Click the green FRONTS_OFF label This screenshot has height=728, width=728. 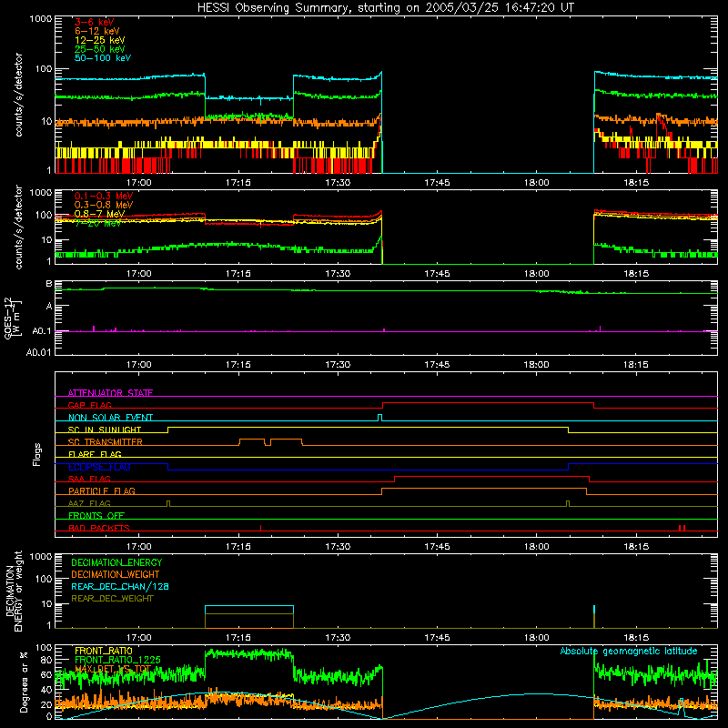pos(96,515)
